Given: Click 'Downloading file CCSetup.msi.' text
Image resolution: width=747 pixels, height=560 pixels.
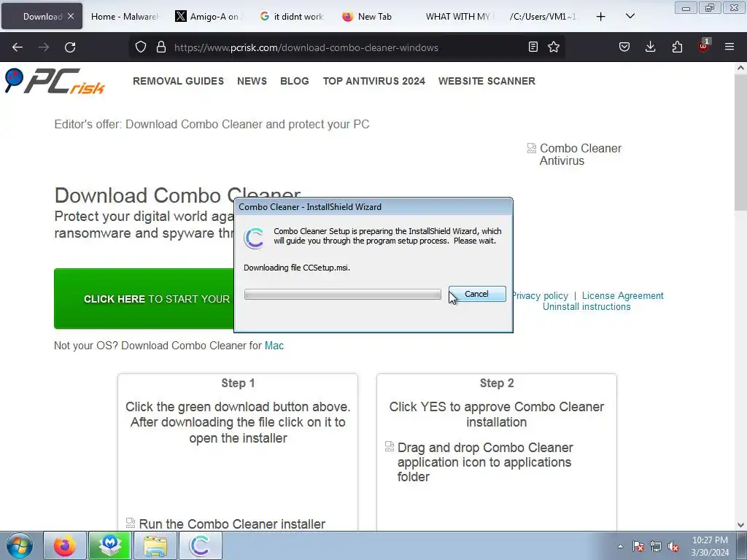Looking at the screenshot, I should (297, 268).
